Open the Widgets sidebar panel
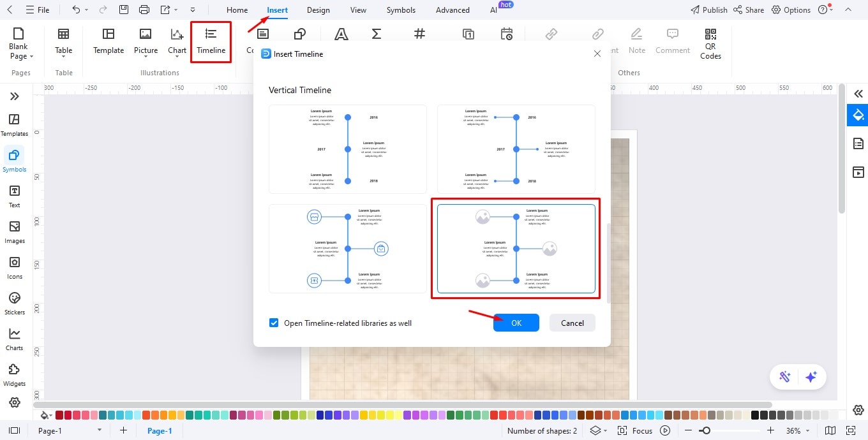Screen dimensions: 868x440 click(15, 375)
